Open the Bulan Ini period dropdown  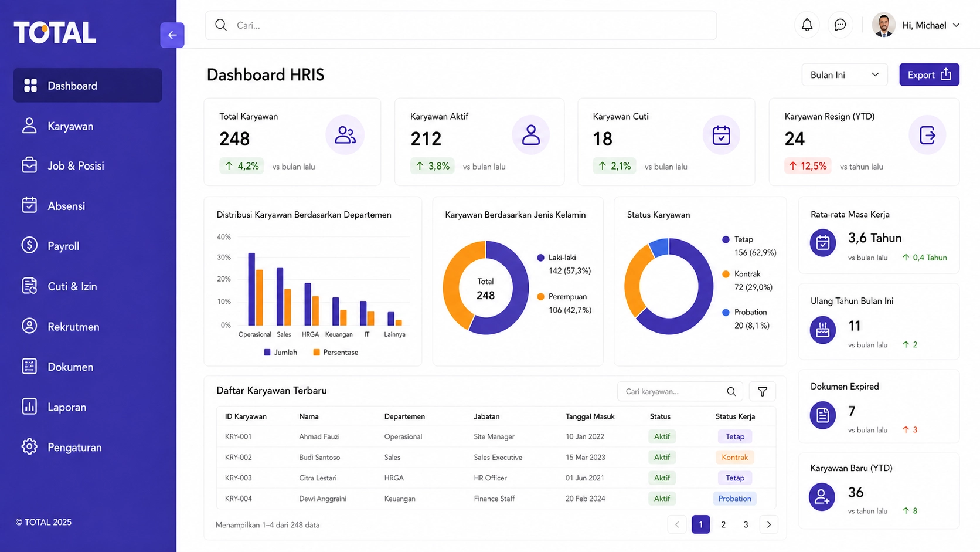click(845, 74)
